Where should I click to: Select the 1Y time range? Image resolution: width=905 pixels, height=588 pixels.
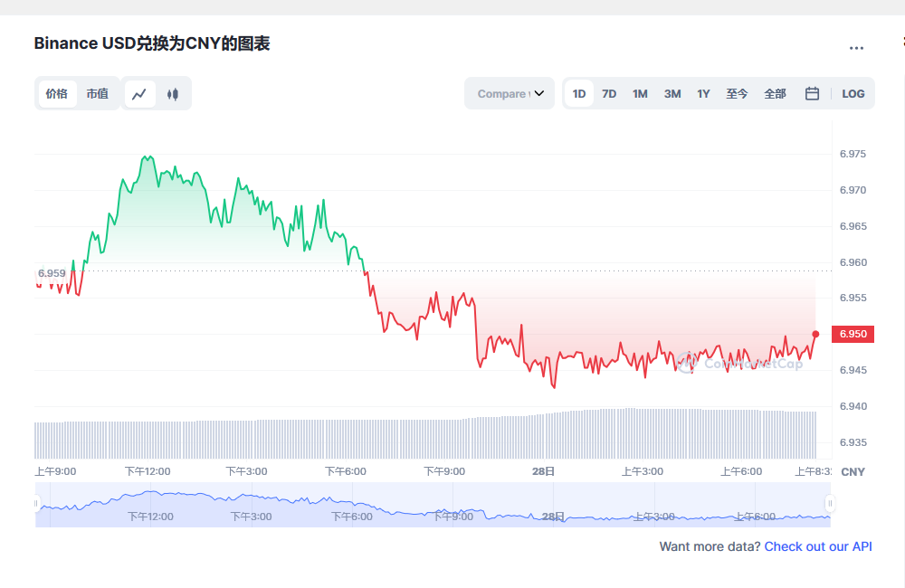click(703, 94)
